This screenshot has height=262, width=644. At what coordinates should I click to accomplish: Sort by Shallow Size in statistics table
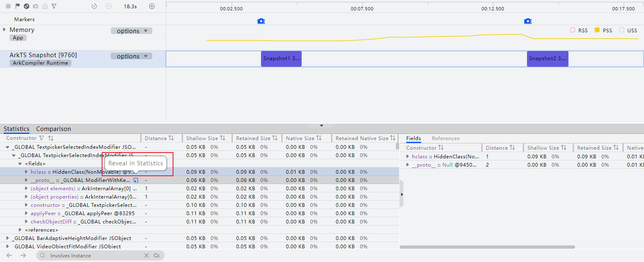point(222,138)
